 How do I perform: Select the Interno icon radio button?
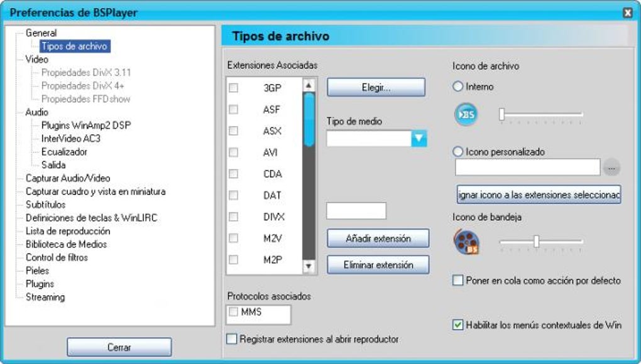coord(458,87)
